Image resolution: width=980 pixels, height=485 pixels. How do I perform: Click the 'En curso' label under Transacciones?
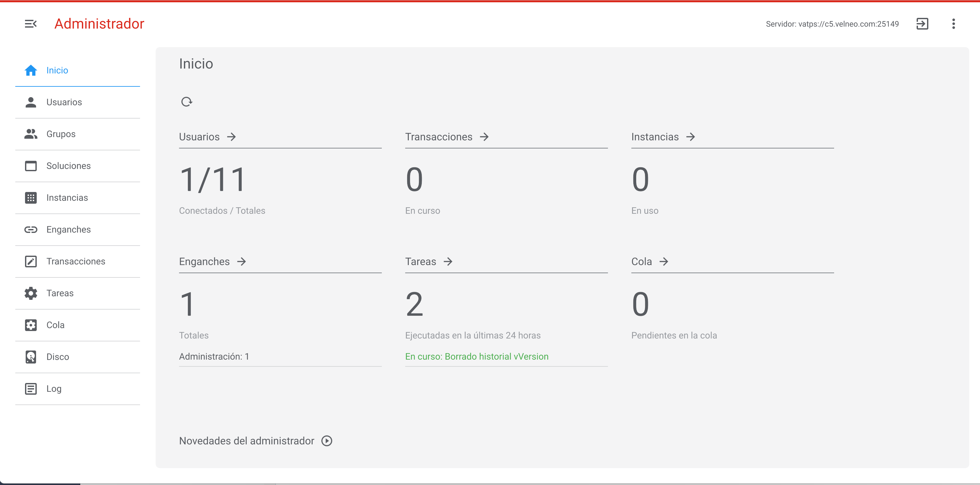coord(422,211)
